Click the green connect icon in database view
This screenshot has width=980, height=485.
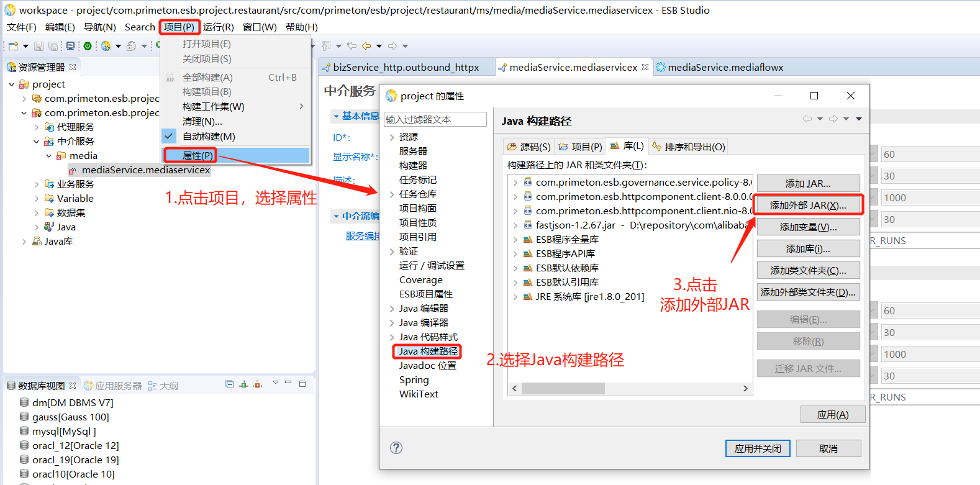244,384
